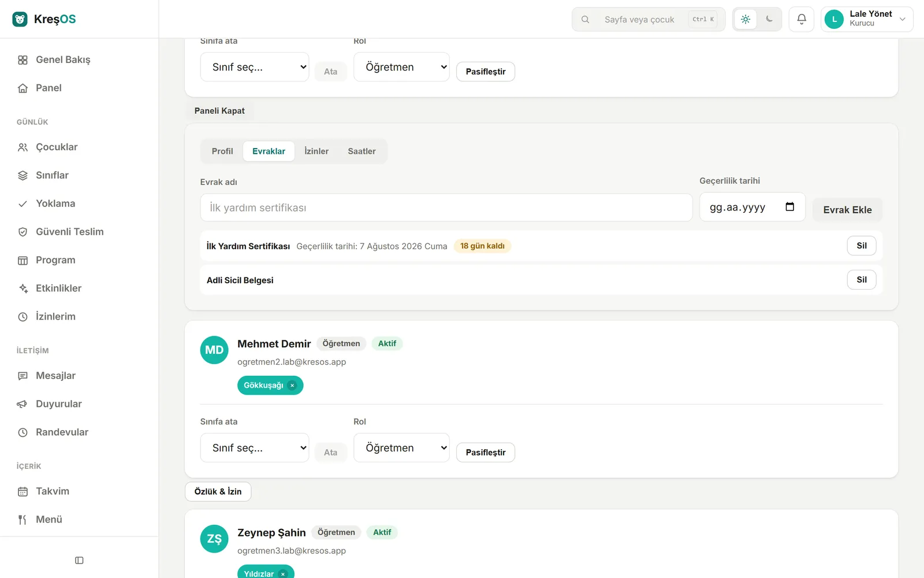Open Özlük & İzin panel
924x578 pixels.
[218, 492]
